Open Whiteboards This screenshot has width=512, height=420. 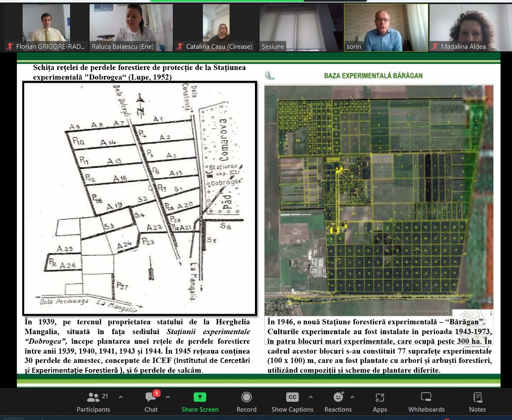(x=426, y=402)
